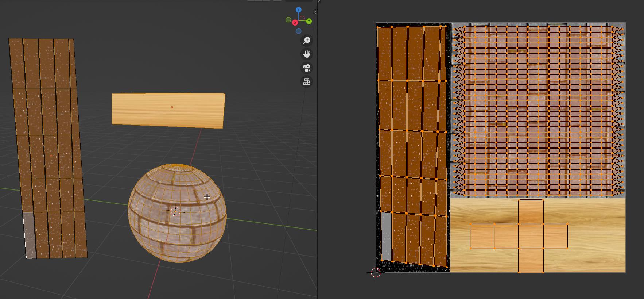Switch perspective/orthographic with the grid icon

point(307,82)
